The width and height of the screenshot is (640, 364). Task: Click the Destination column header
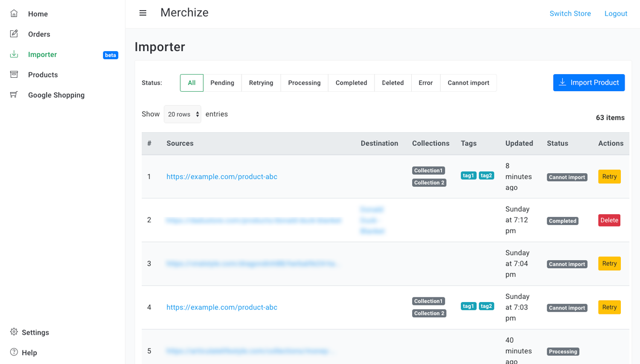379,143
